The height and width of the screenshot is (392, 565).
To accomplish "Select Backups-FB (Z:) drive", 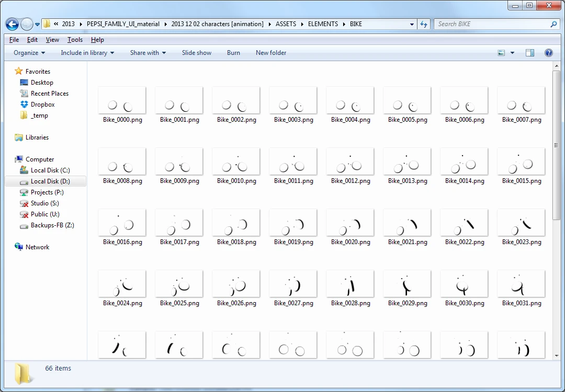I will tap(47, 225).
